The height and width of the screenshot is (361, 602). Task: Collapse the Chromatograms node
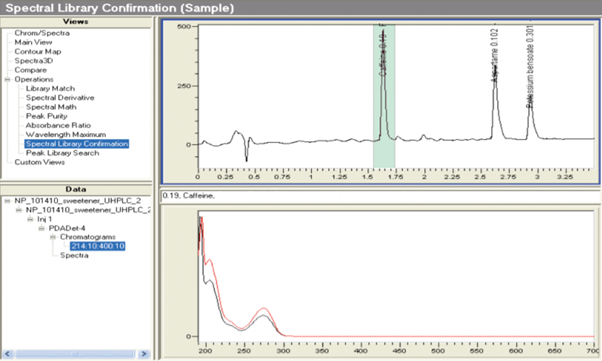click(53, 237)
